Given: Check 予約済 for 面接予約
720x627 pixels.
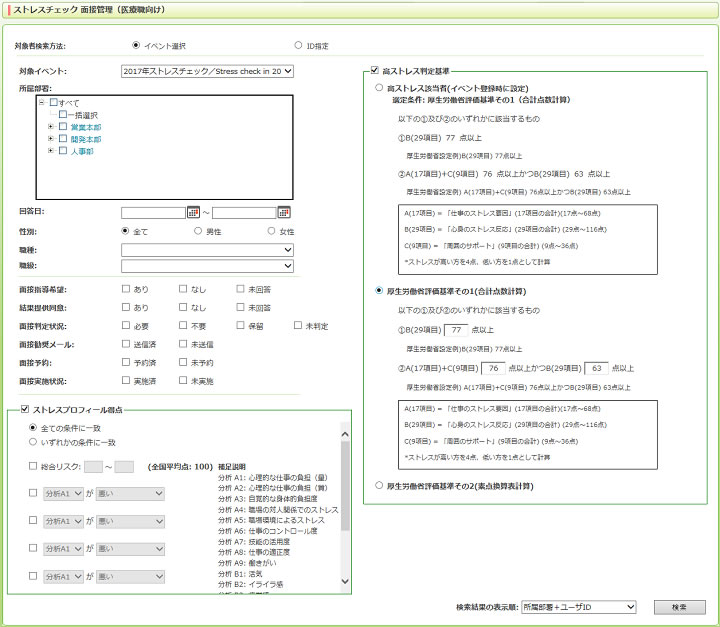Looking at the screenshot, I should pos(126,362).
